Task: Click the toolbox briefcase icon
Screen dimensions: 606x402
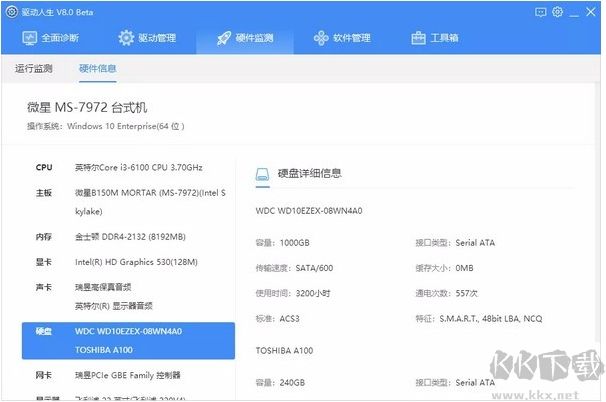Action: pyautogui.click(x=418, y=38)
